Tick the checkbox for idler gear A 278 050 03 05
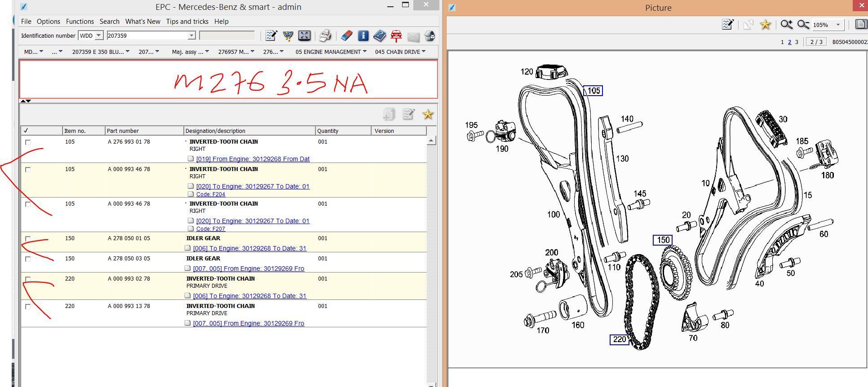Image resolution: width=868 pixels, height=387 pixels. pos(28,259)
